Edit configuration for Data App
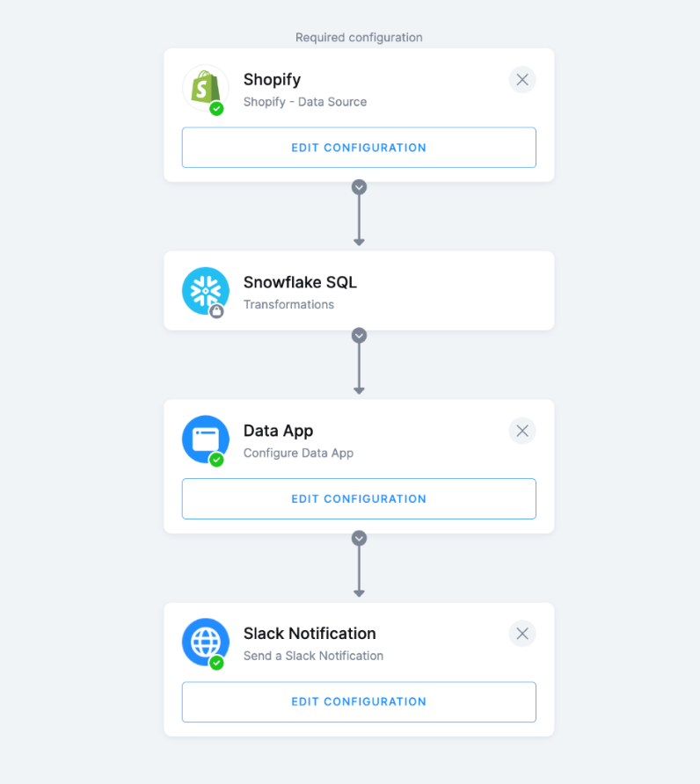Screen dimensions: 700x784 (x=359, y=498)
